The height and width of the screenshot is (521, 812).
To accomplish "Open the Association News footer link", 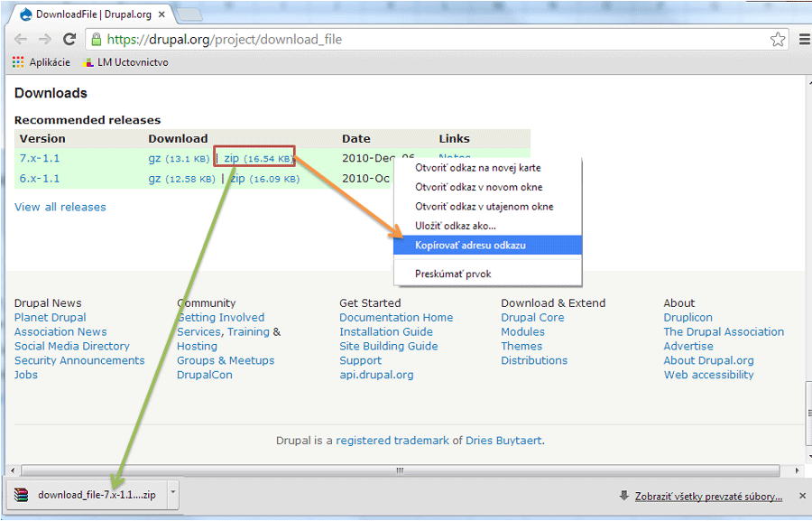I will click(x=60, y=331).
